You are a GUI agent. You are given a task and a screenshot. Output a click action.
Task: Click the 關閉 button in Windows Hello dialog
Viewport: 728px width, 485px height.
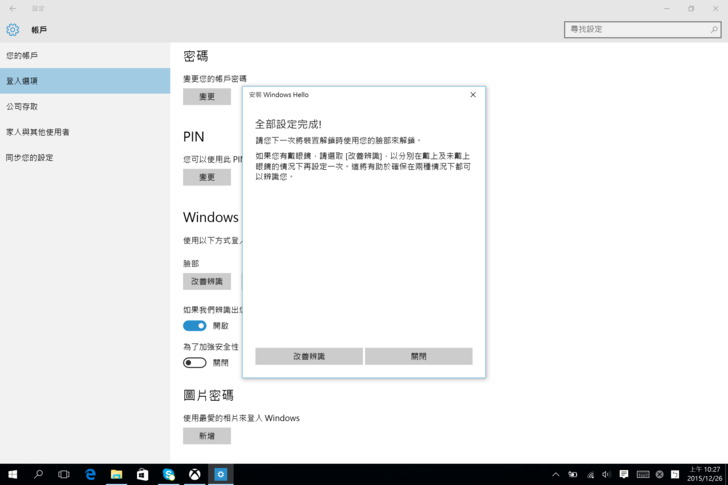tap(418, 356)
